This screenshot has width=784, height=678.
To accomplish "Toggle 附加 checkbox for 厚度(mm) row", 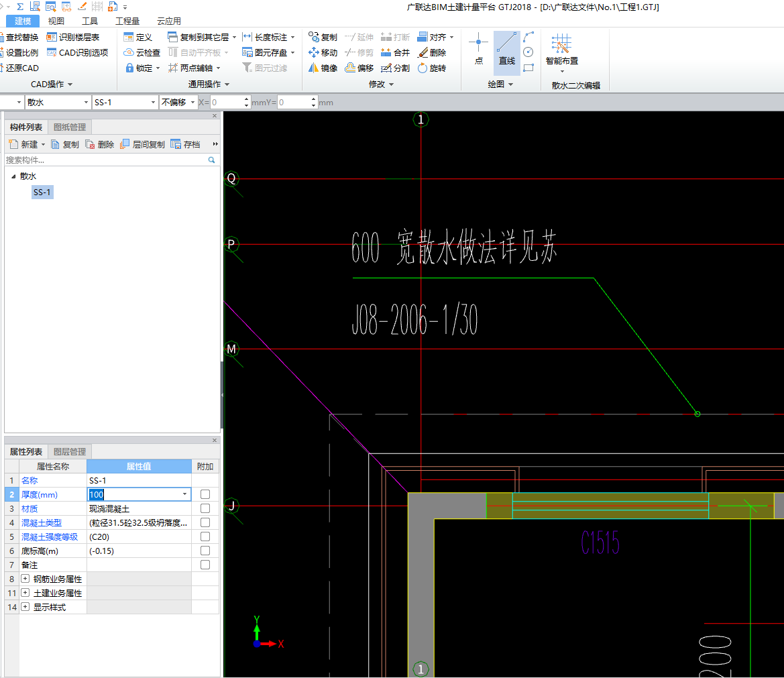I will [205, 494].
